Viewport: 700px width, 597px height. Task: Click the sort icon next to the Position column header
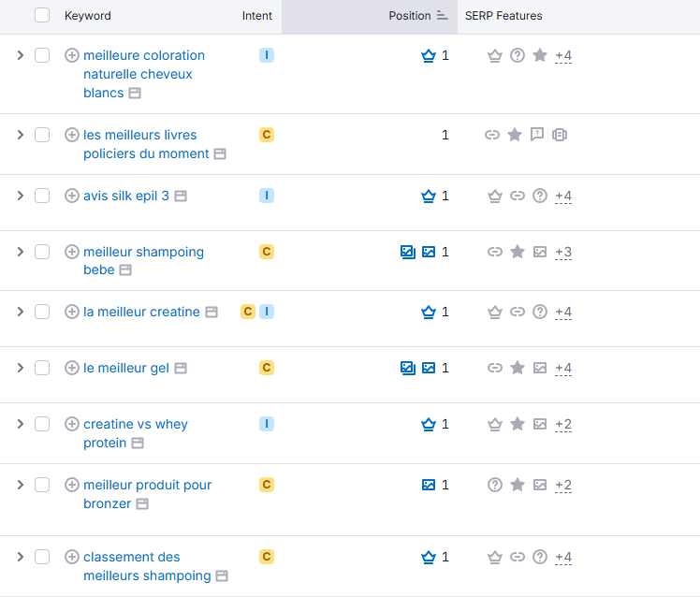pyautogui.click(x=442, y=16)
